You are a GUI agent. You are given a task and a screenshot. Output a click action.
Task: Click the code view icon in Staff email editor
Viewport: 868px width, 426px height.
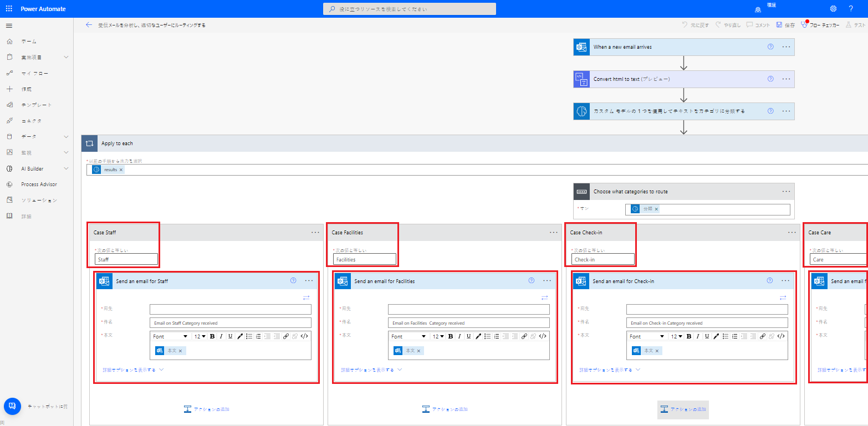point(304,336)
